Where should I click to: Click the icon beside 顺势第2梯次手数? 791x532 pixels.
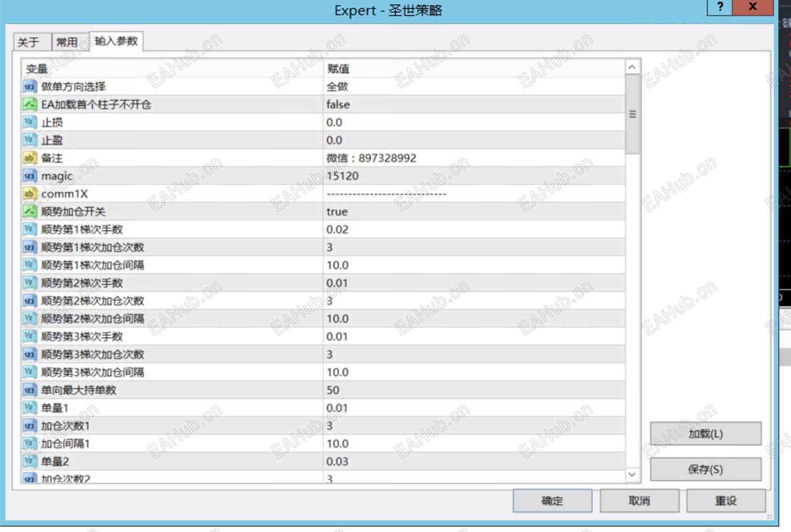click(30, 283)
